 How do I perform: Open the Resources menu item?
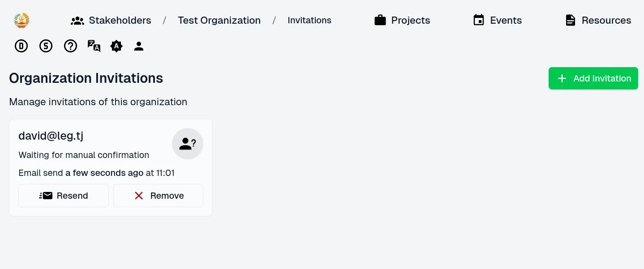click(606, 21)
